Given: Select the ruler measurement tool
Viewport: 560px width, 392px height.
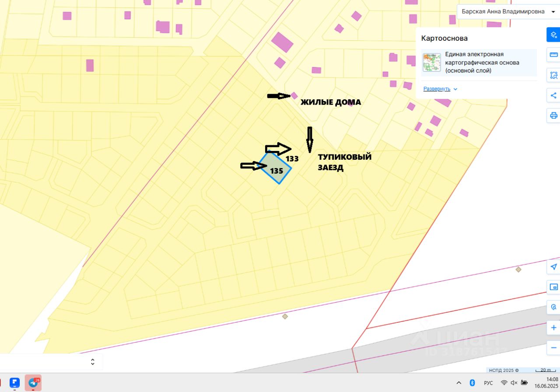Looking at the screenshot, I should 553,55.
